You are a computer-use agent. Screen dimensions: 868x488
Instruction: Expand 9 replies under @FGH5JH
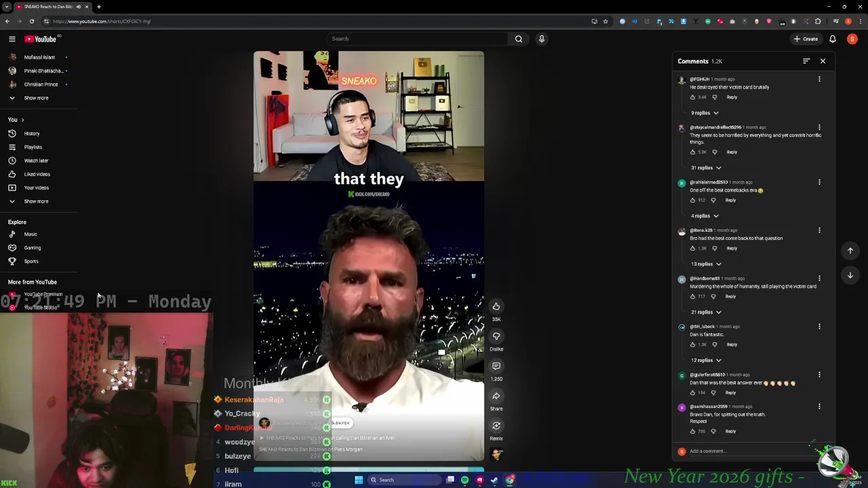pyautogui.click(x=705, y=113)
